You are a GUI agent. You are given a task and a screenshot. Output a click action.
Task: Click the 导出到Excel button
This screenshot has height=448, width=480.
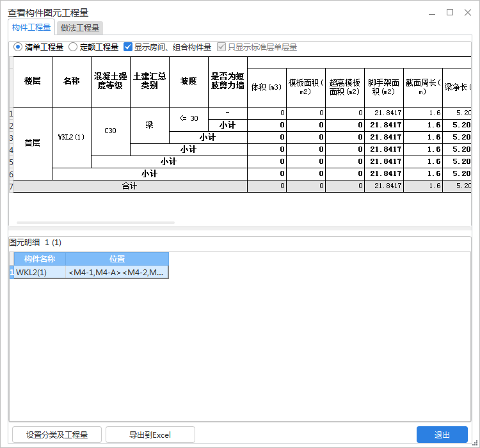click(150, 435)
